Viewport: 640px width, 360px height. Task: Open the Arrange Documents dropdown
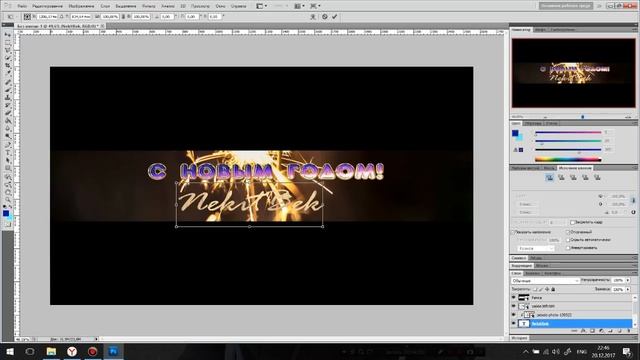(x=299, y=6)
